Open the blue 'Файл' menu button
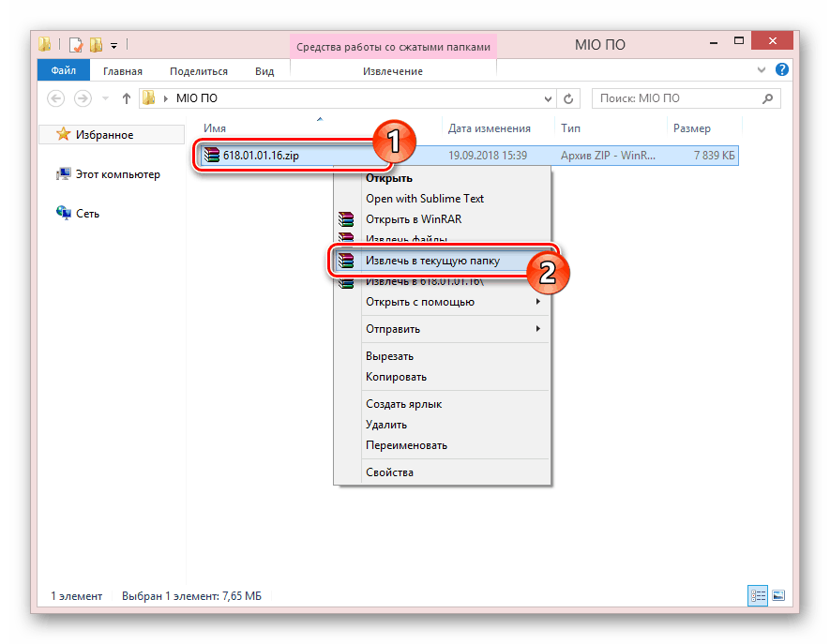 pos(64,71)
